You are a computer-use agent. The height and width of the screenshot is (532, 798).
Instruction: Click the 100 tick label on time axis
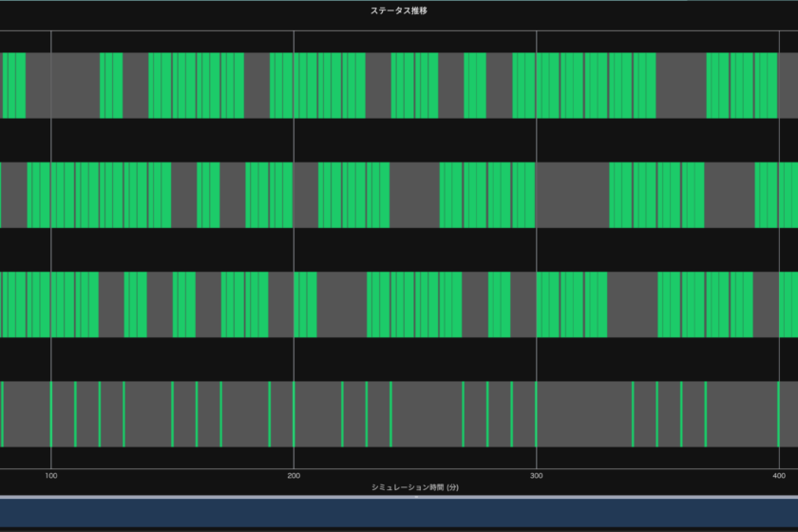click(x=51, y=476)
